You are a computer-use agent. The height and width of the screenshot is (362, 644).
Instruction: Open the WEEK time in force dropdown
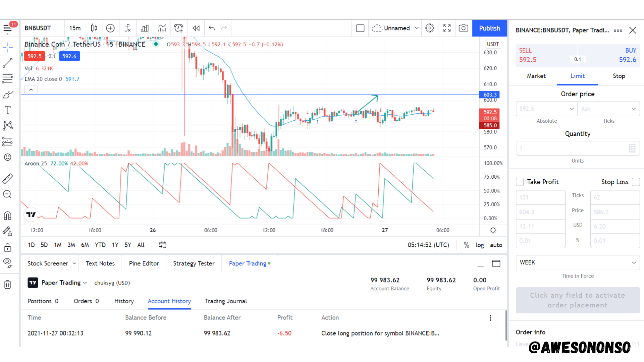click(x=578, y=262)
